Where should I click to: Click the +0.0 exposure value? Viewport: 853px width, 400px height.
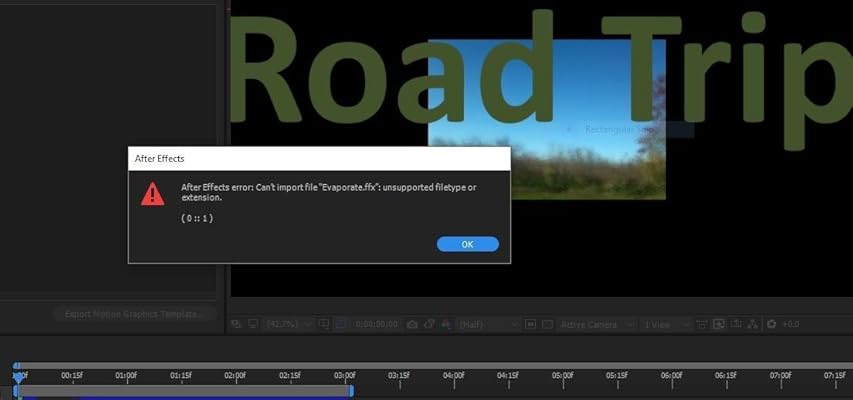tap(790, 324)
